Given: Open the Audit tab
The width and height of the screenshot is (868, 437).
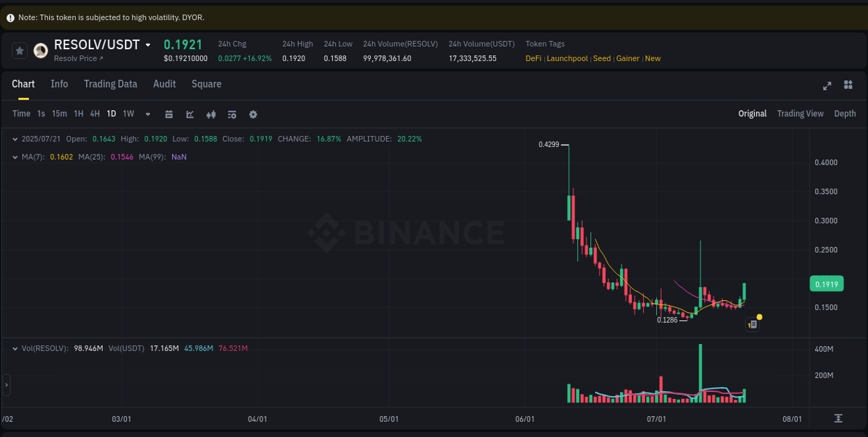Looking at the screenshot, I should tap(164, 84).
